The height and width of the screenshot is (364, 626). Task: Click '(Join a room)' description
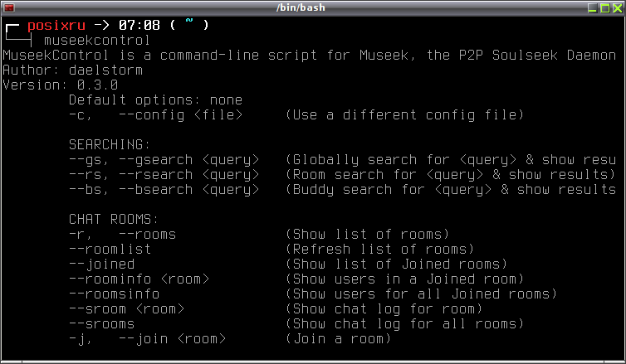click(338, 339)
